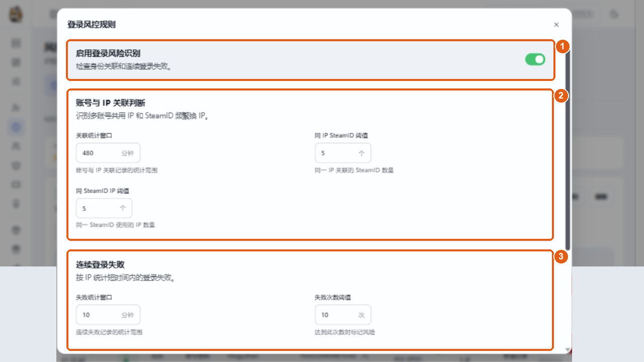Click the 启用登录风险识别 heading text
Screen dimensions: 644x362
108,53
